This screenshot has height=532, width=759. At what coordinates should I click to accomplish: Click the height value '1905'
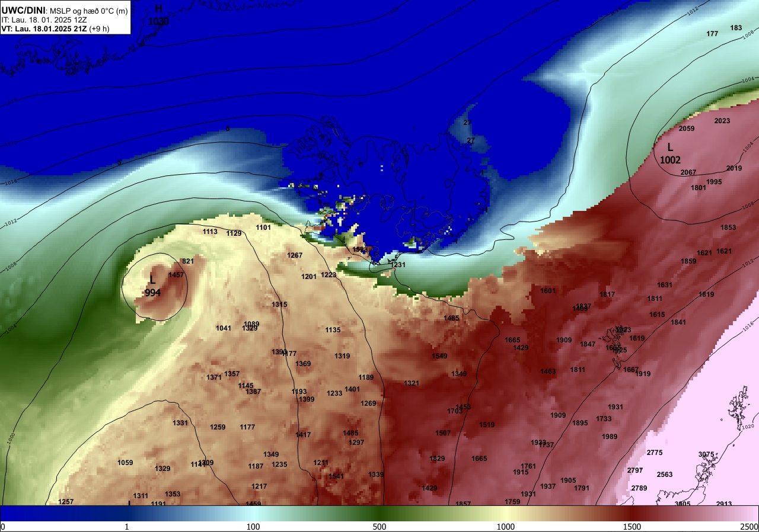click(568, 480)
